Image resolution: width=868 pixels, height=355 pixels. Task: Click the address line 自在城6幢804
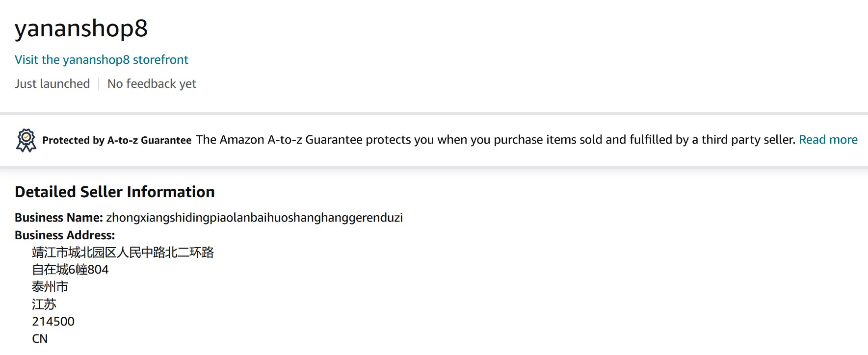point(70,270)
